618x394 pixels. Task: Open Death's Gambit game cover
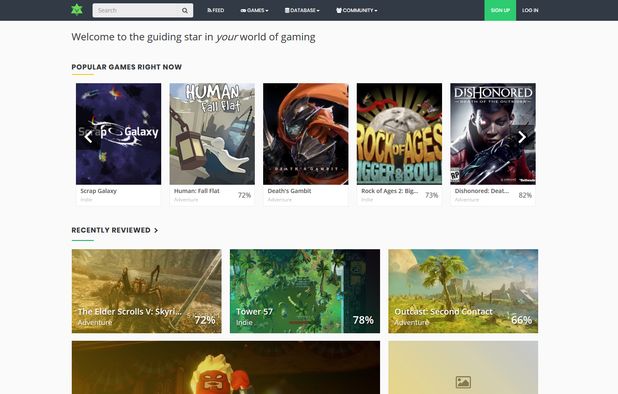(x=306, y=134)
